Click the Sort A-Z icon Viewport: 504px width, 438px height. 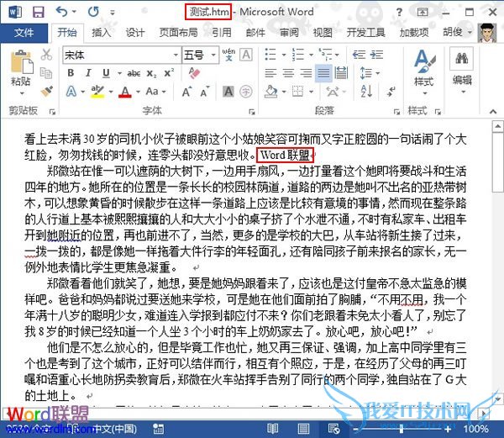366,92
